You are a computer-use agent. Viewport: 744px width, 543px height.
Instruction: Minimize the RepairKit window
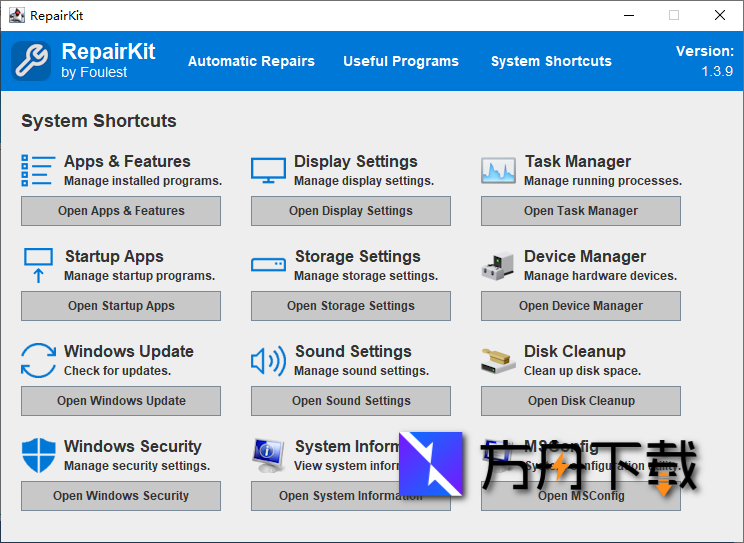click(629, 15)
